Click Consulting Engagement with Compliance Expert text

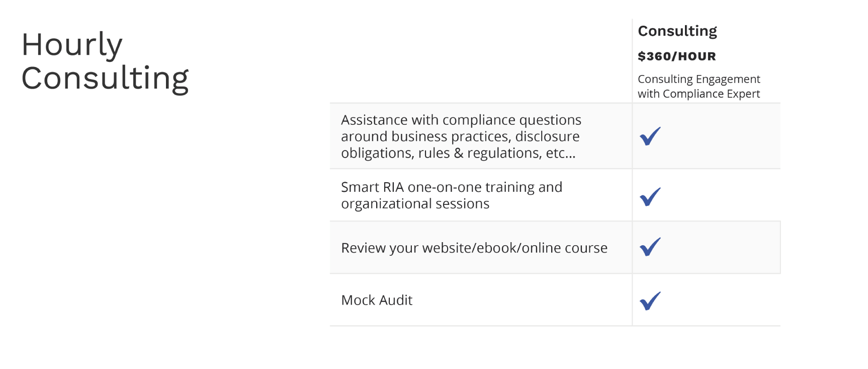tap(699, 86)
